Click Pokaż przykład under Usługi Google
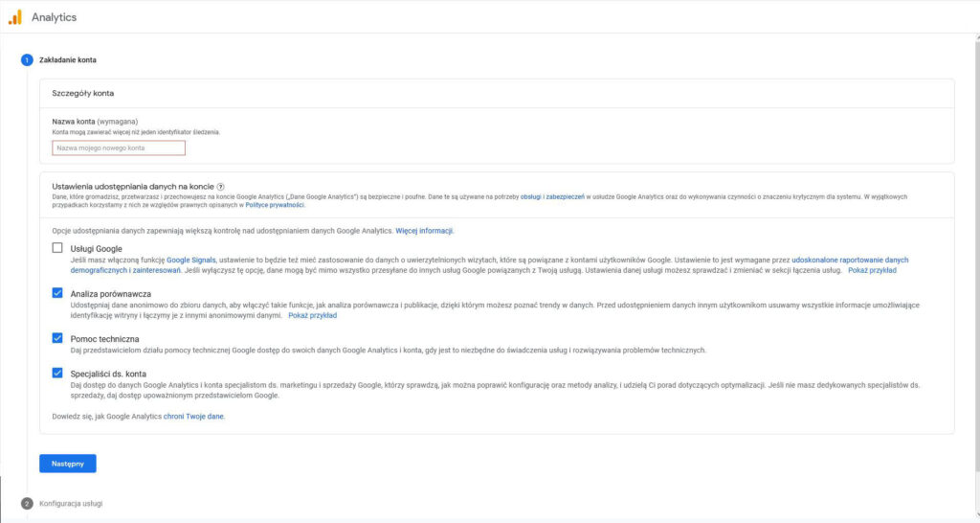Image resolution: width=980 pixels, height=523 pixels. click(872, 270)
